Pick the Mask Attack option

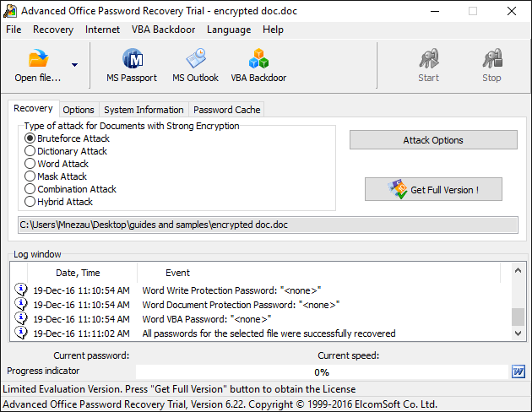(30, 176)
